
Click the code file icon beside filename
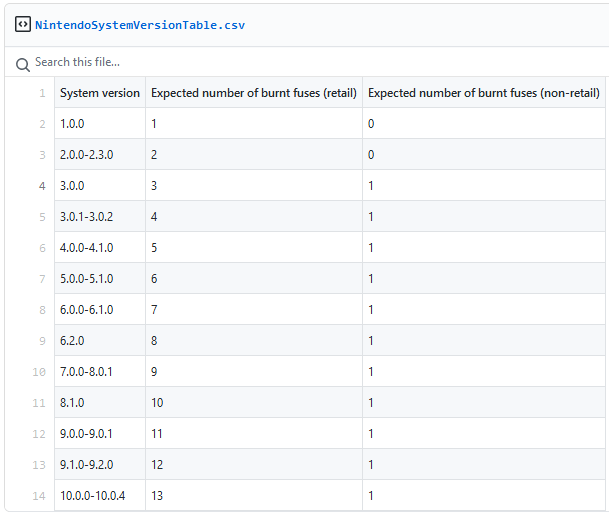(23, 24)
